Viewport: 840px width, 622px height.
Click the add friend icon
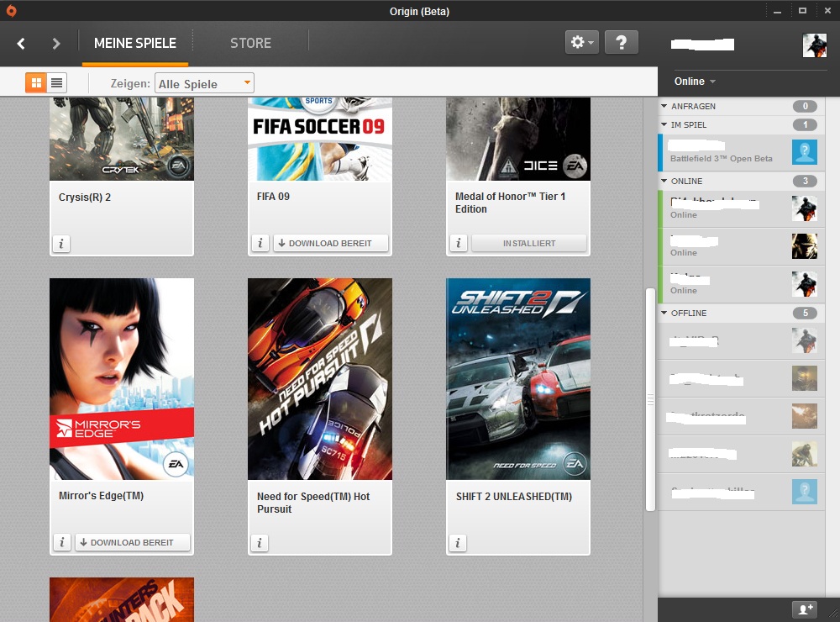click(x=806, y=609)
